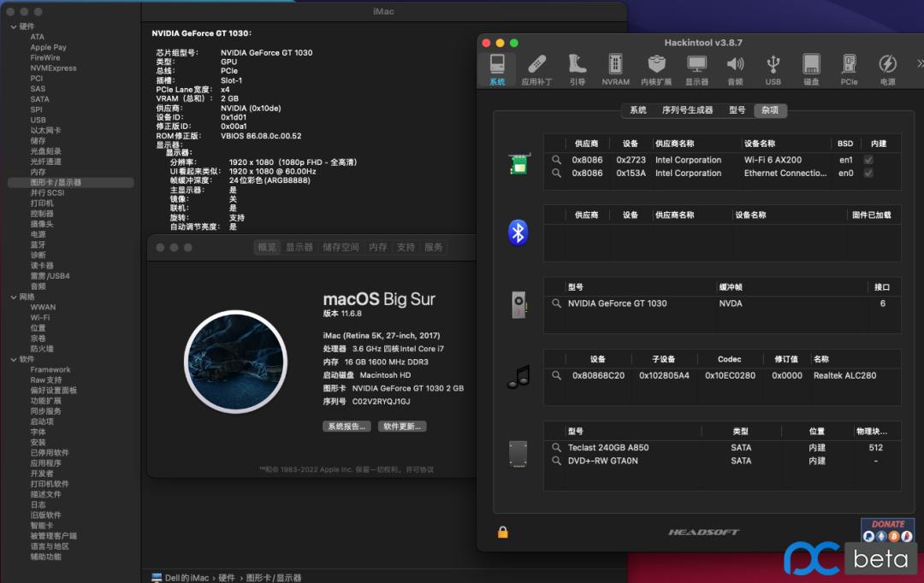
Task: Click the 系统报告 button
Action: (x=346, y=427)
